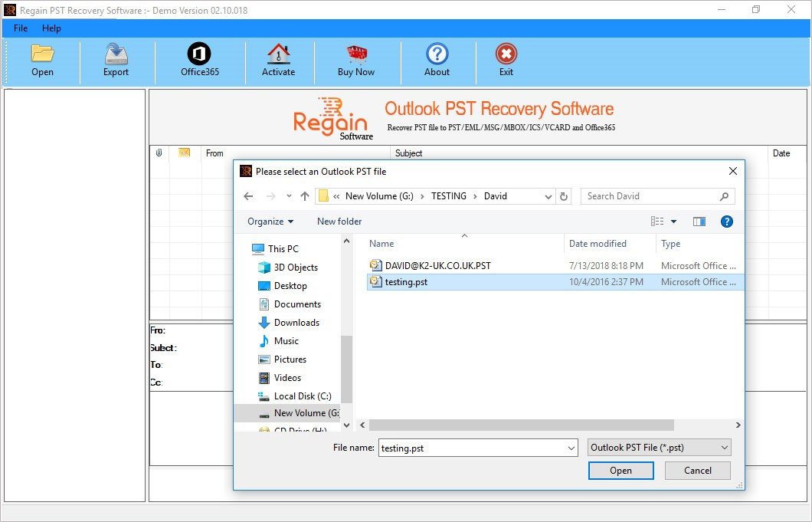Open the file type filter dropdown
Screen dimensions: 812x522
pos(660,448)
